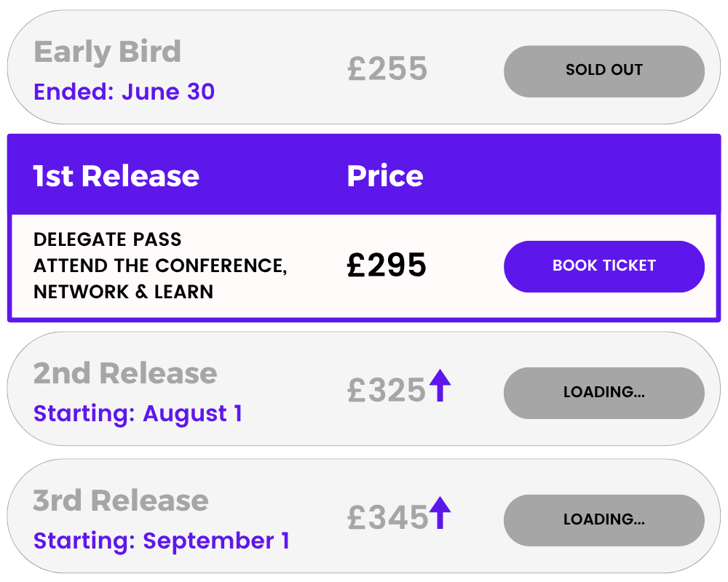
Task: Select the Early Bird heading
Action: coord(107,51)
